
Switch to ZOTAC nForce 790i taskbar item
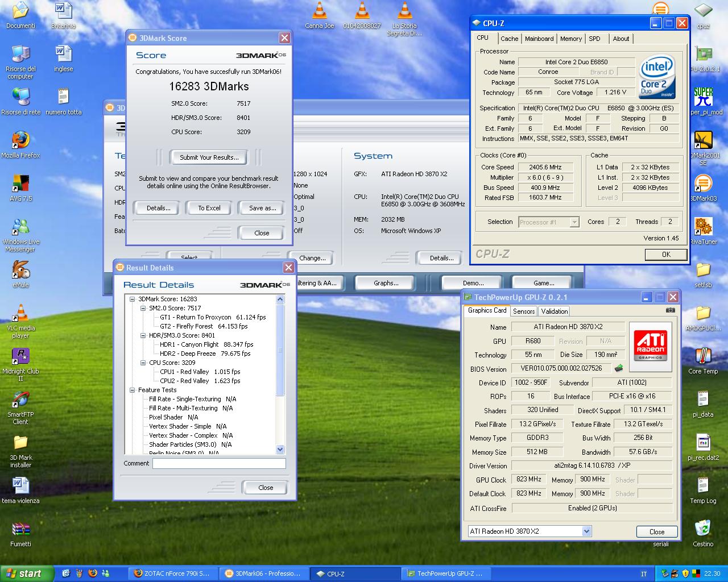tap(172, 573)
